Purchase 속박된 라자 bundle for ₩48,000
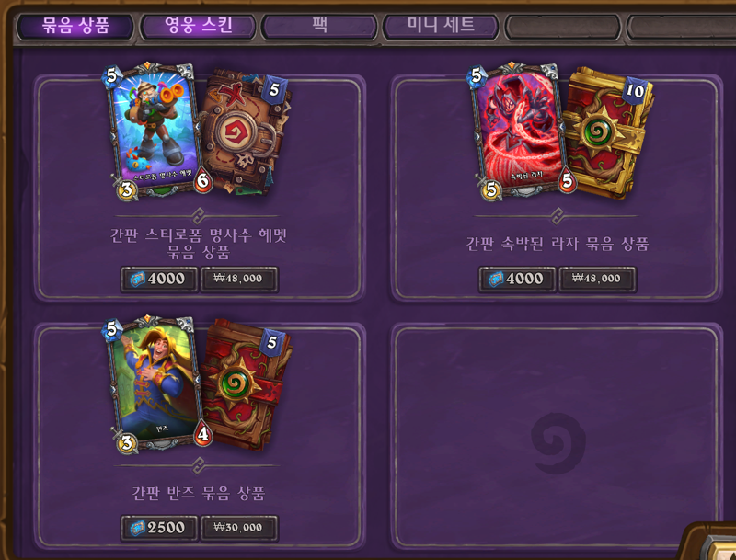This screenshot has height=560, width=736. 597,280
